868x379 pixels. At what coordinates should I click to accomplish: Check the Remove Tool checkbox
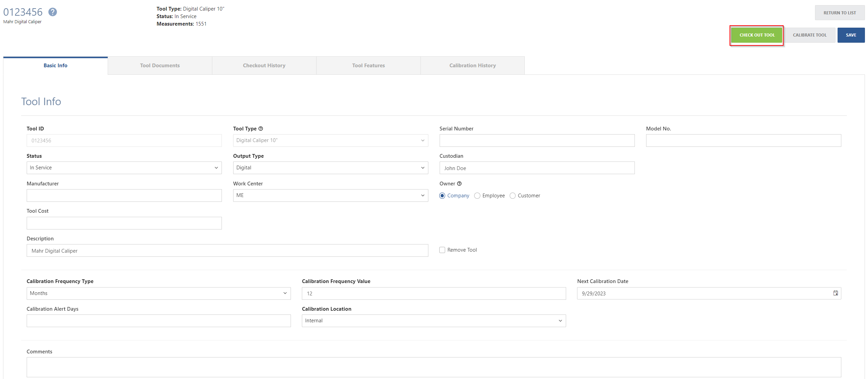442,250
